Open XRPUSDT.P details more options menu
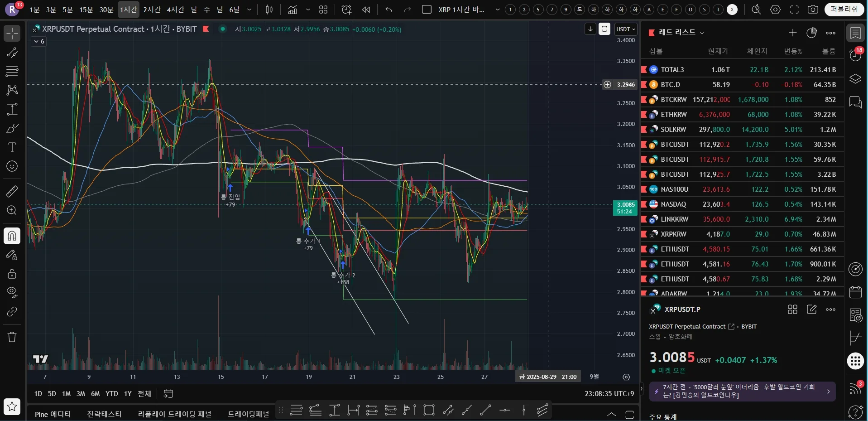The width and height of the screenshot is (868, 421). (831, 310)
